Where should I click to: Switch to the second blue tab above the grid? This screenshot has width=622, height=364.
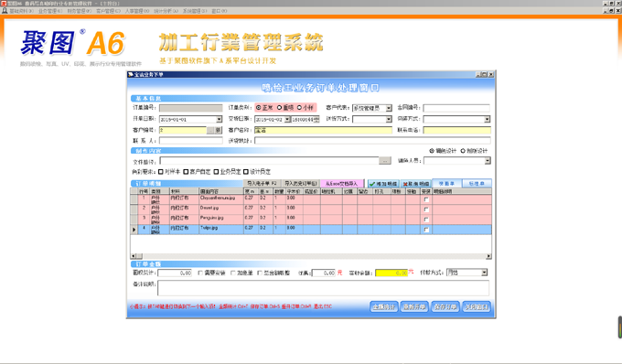pyautogui.click(x=477, y=183)
